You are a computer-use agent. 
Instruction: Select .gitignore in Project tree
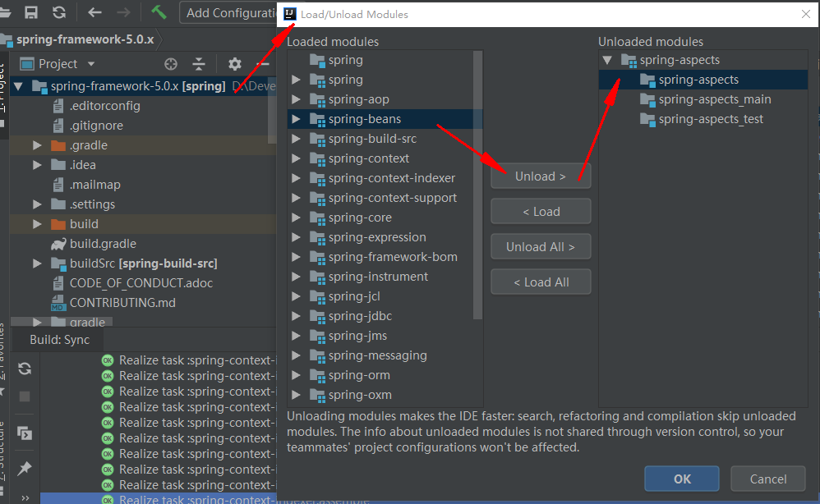click(x=96, y=126)
